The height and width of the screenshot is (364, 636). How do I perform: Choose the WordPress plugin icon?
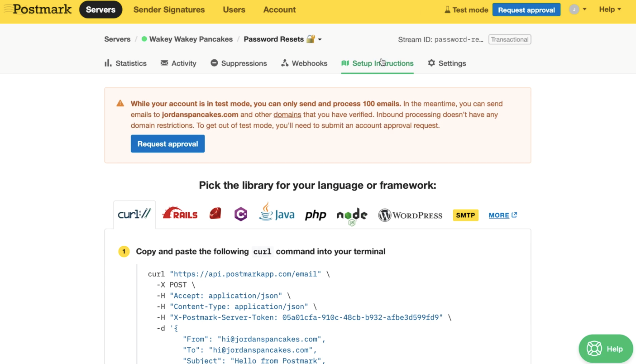pos(410,215)
